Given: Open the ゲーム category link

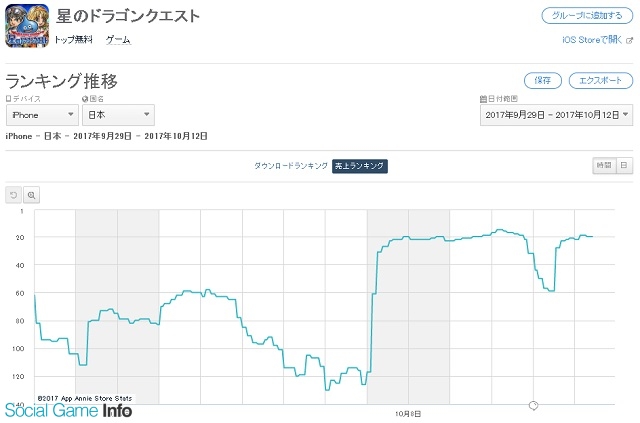Looking at the screenshot, I should 118,40.
